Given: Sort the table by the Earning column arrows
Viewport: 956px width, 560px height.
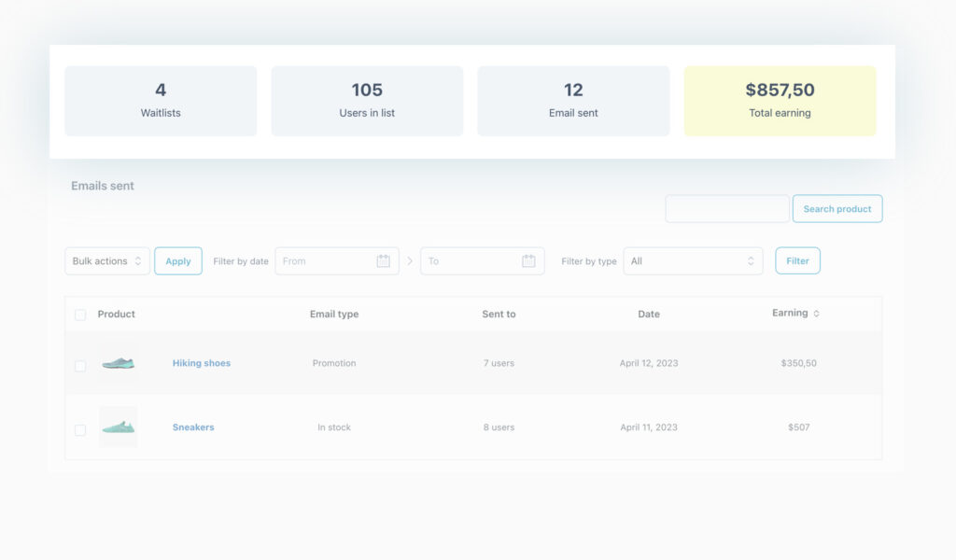Looking at the screenshot, I should 817,314.
